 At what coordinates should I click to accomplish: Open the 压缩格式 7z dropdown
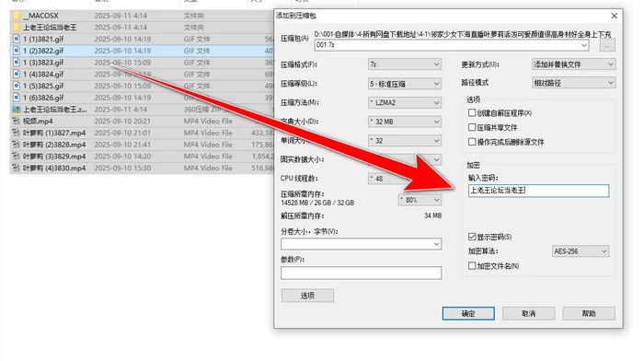(405, 64)
